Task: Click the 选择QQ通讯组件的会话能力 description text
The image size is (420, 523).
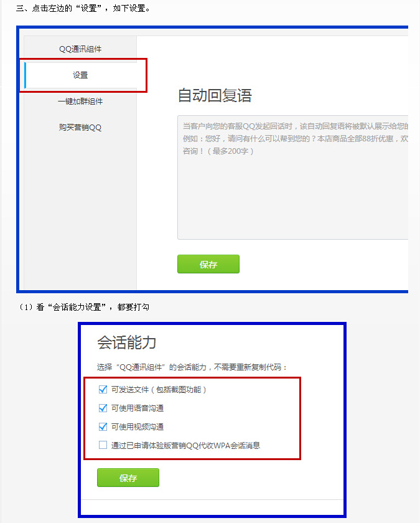Action: coord(192,367)
